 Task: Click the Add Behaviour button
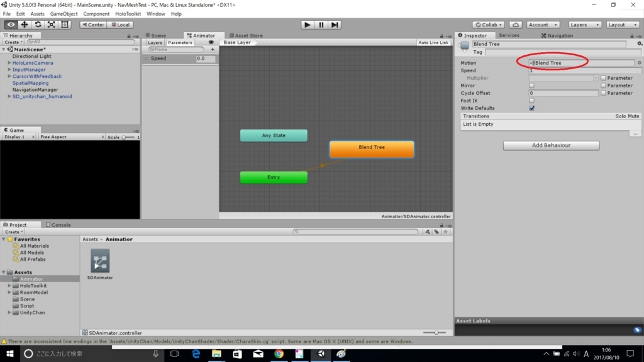point(551,145)
